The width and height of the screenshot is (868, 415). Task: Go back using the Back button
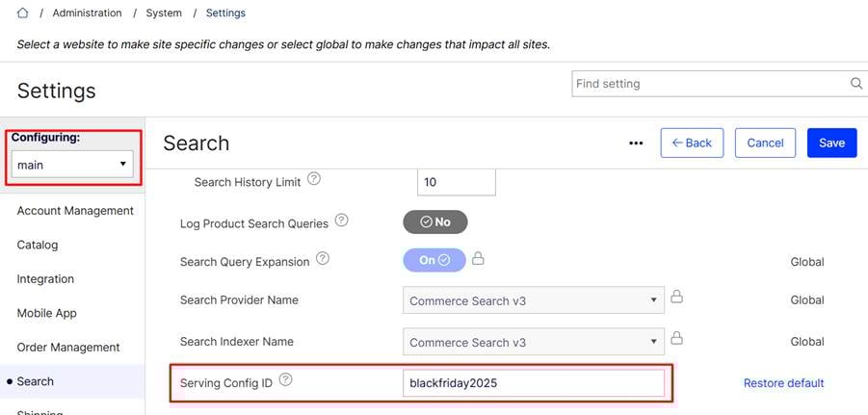pyautogui.click(x=692, y=143)
